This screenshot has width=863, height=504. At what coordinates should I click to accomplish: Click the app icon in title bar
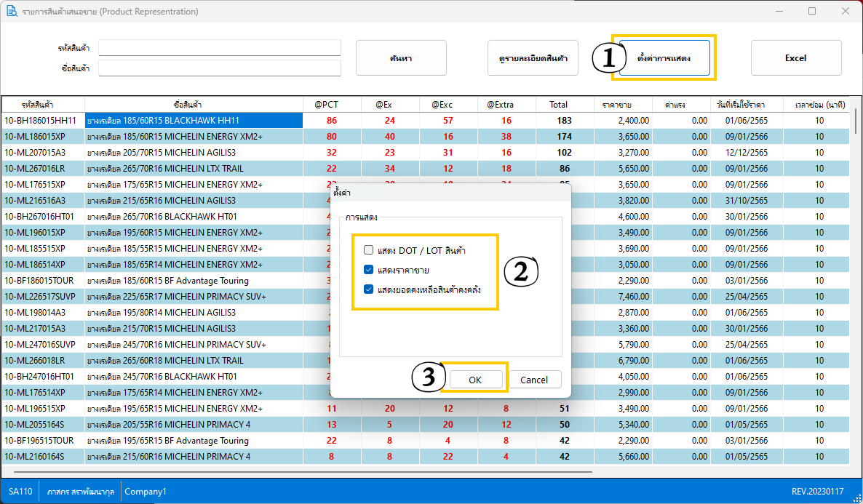point(12,12)
